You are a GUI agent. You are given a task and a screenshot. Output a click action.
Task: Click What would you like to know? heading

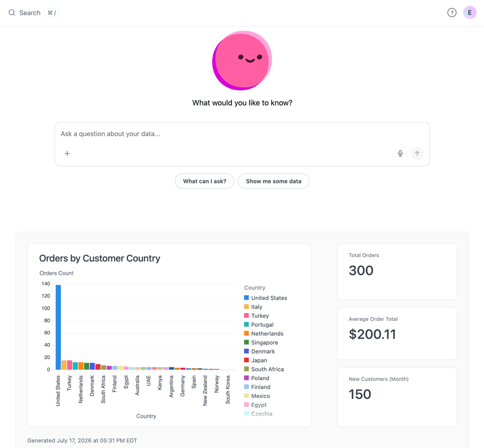[242, 103]
